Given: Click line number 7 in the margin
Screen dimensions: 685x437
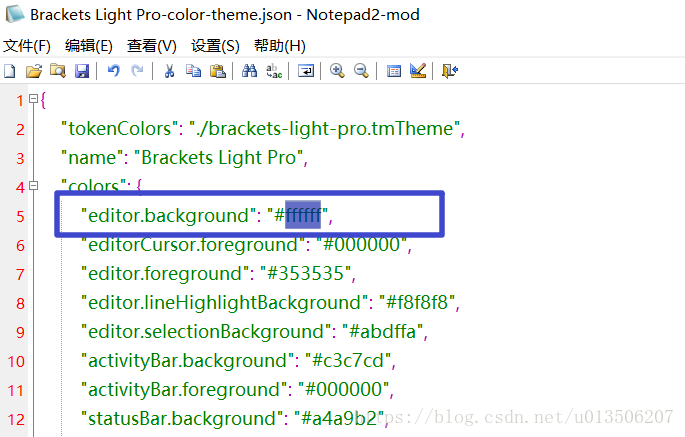Looking at the screenshot, I should [x=20, y=274].
